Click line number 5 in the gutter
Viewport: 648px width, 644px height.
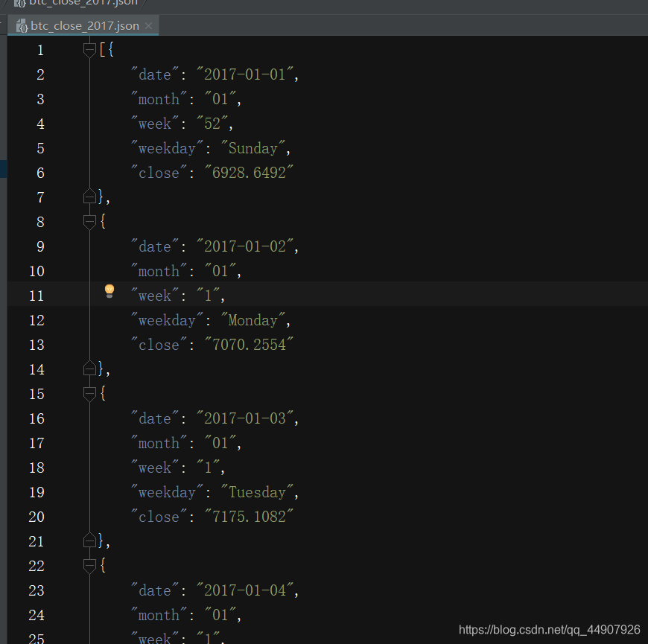pos(40,148)
